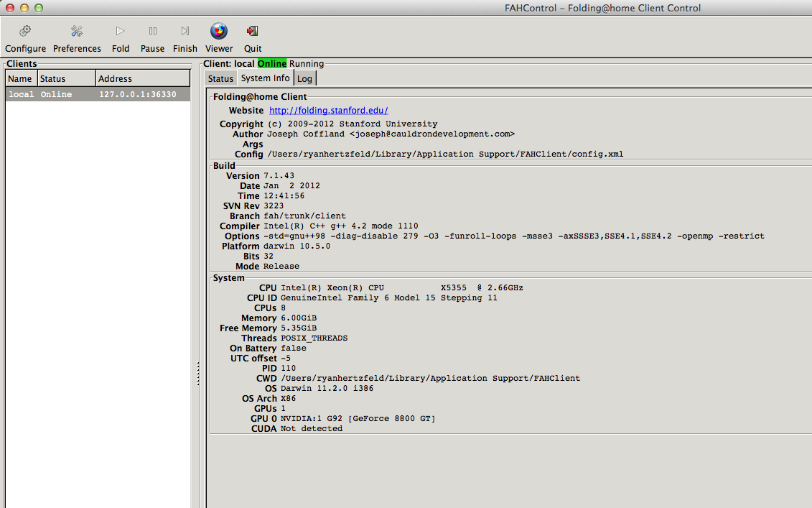Click the Mode value Release
Screen dimensions: 812x508
[x=281, y=266]
